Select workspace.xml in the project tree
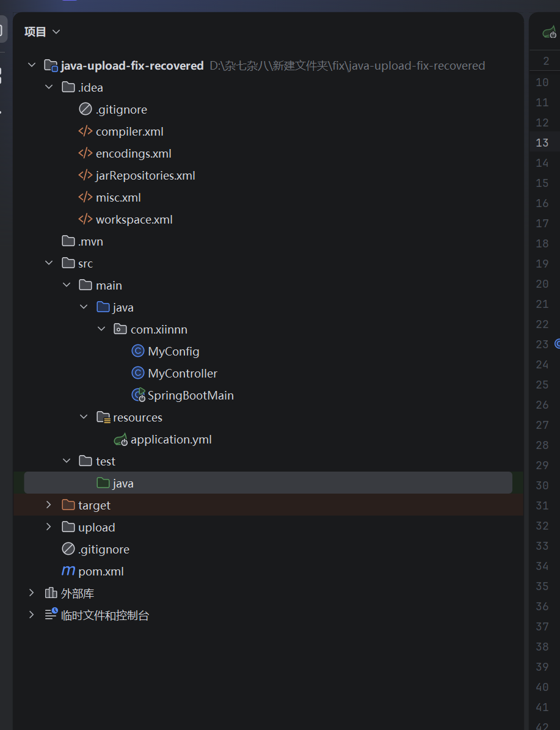Viewport: 560px width, 730px height. coord(134,219)
